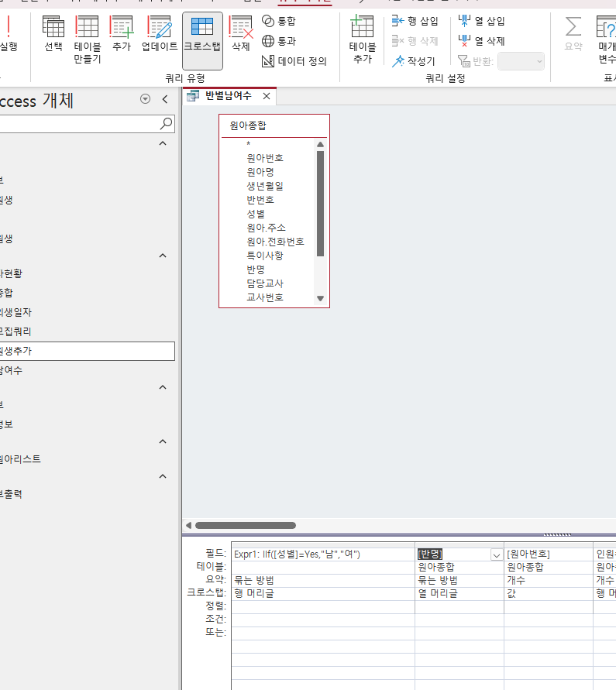Collapse the navigation pane with the chevron
The width and height of the screenshot is (616, 690).
(x=164, y=99)
